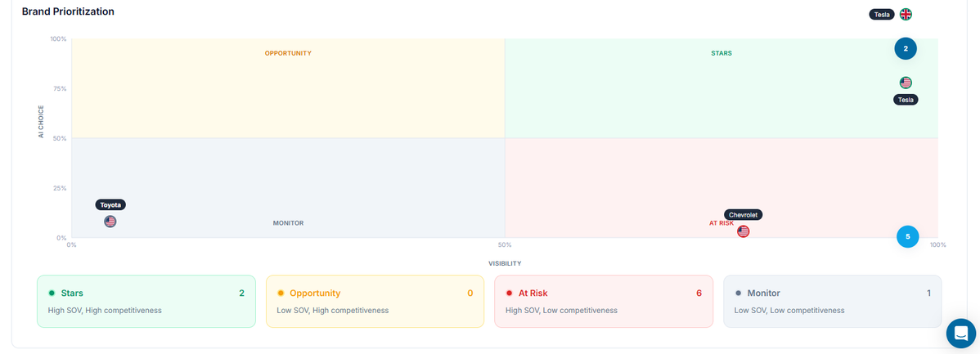Click the OPPORTUNITY quadrant heading
This screenshot has height=354, width=980.
pos(288,53)
